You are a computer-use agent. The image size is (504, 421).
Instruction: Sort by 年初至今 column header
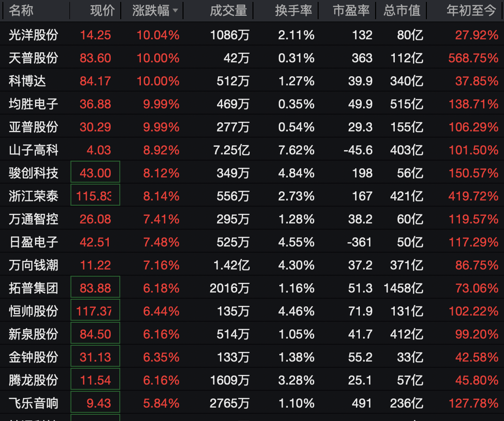pos(471,11)
